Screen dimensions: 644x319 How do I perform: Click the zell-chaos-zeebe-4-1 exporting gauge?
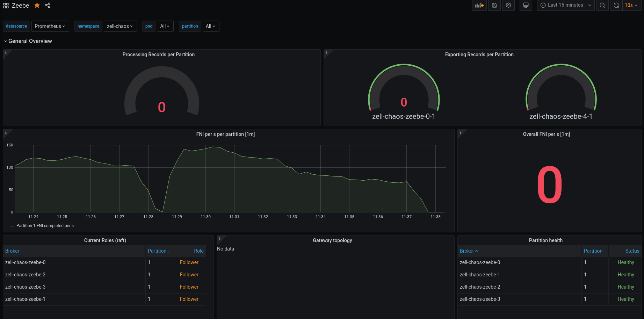click(561, 92)
